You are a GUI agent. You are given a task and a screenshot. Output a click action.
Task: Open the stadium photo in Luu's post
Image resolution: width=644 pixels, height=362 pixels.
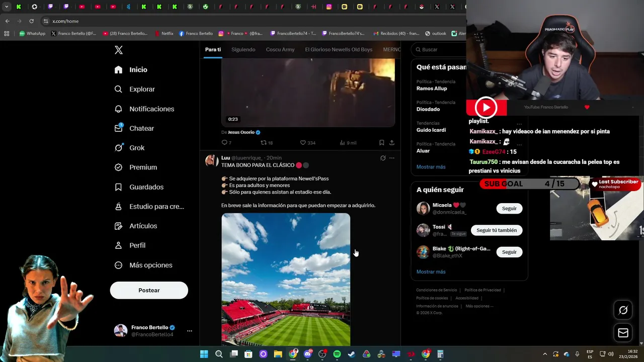(x=286, y=279)
